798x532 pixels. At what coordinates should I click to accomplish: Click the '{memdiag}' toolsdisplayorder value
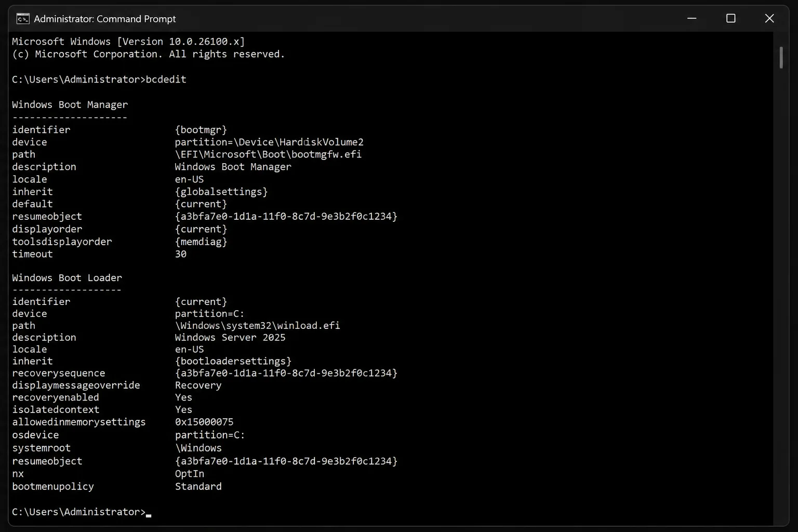pos(201,242)
